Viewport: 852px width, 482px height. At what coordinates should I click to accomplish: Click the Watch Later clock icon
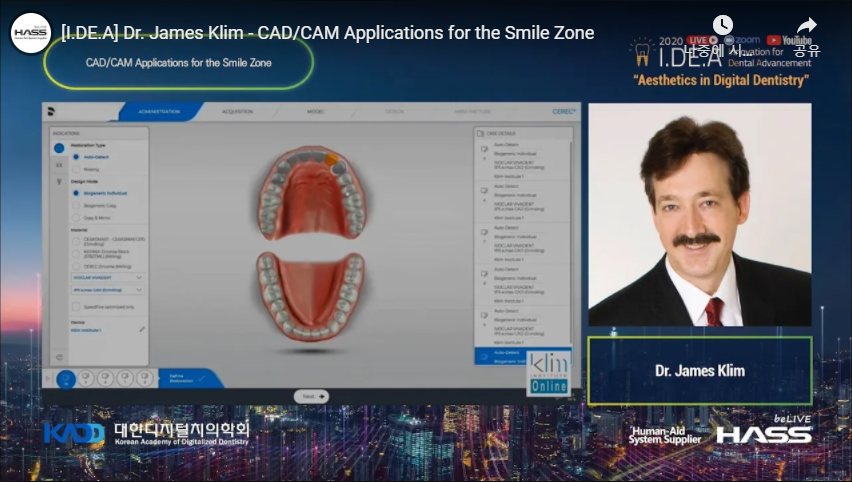(x=722, y=26)
